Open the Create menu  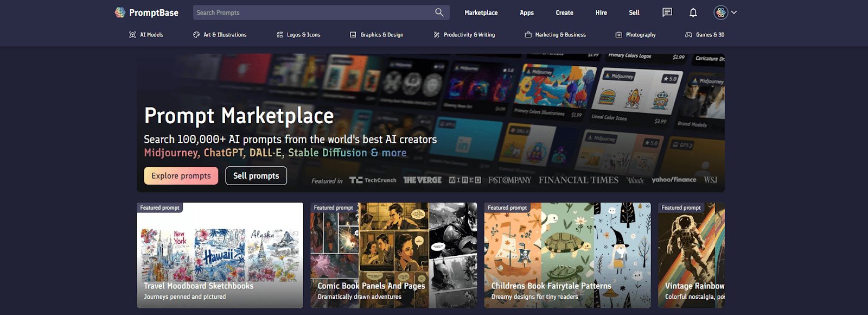(x=565, y=12)
